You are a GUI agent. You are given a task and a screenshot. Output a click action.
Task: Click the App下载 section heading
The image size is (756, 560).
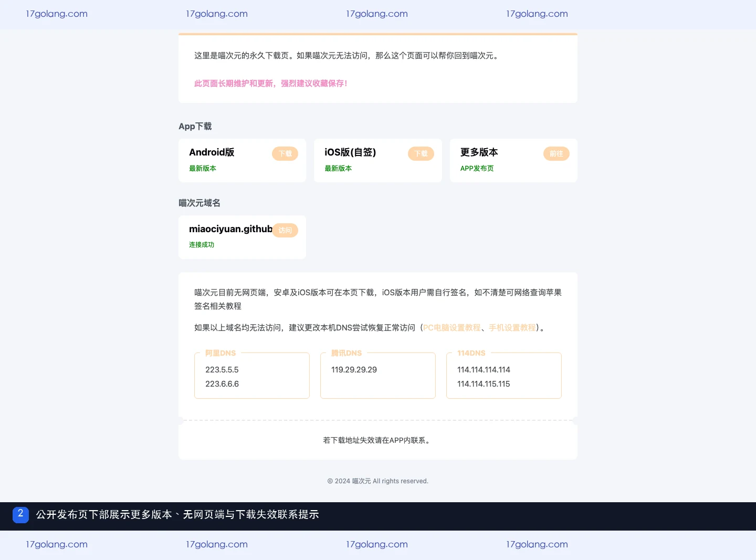195,126
